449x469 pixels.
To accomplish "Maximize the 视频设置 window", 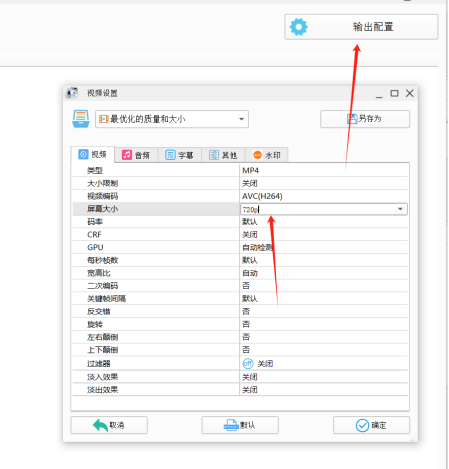I will [x=394, y=93].
